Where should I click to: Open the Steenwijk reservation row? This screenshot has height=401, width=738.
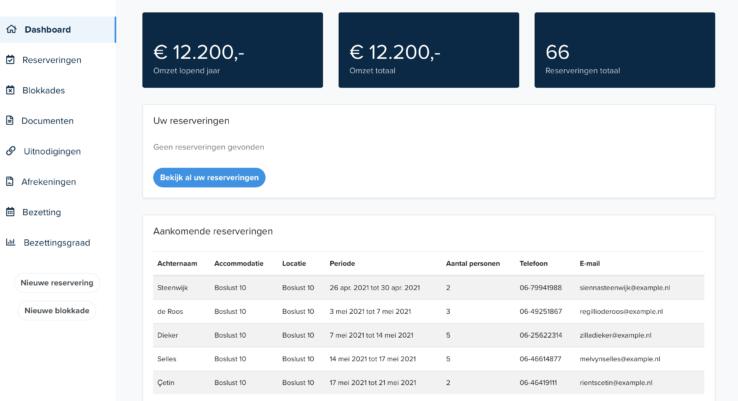coord(428,288)
